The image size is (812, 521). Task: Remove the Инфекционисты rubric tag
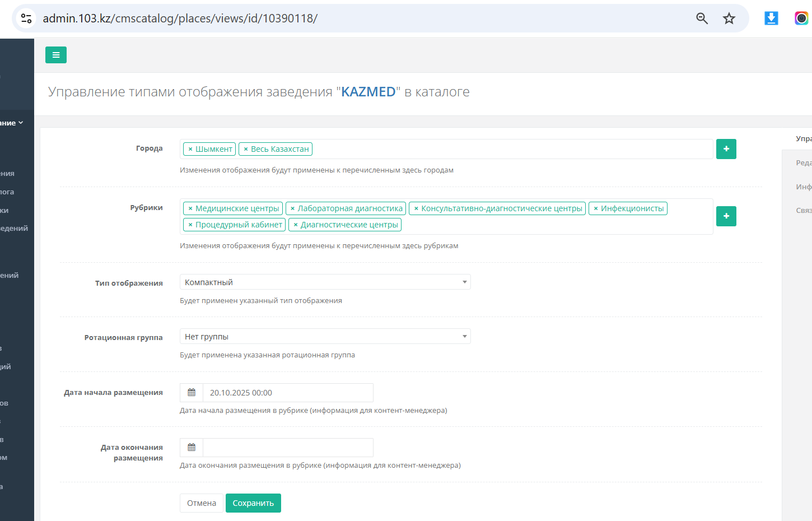tap(596, 208)
